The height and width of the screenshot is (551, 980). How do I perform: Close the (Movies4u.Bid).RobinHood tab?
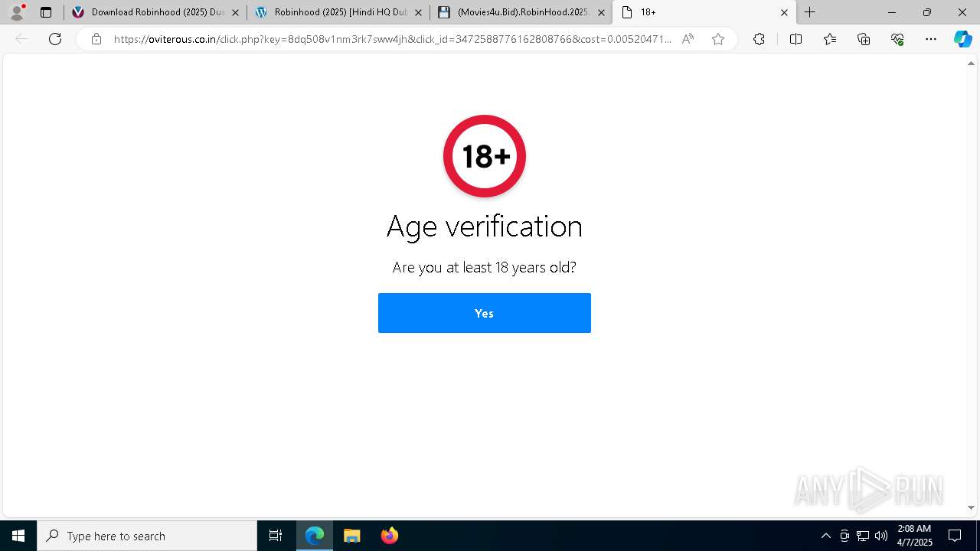click(601, 12)
